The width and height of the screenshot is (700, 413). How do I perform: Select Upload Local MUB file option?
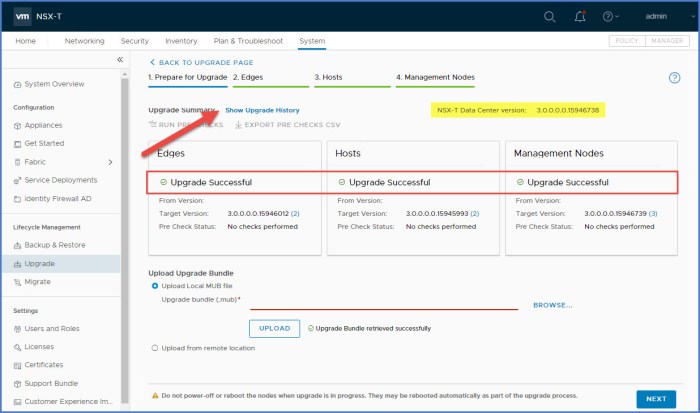coord(153,286)
